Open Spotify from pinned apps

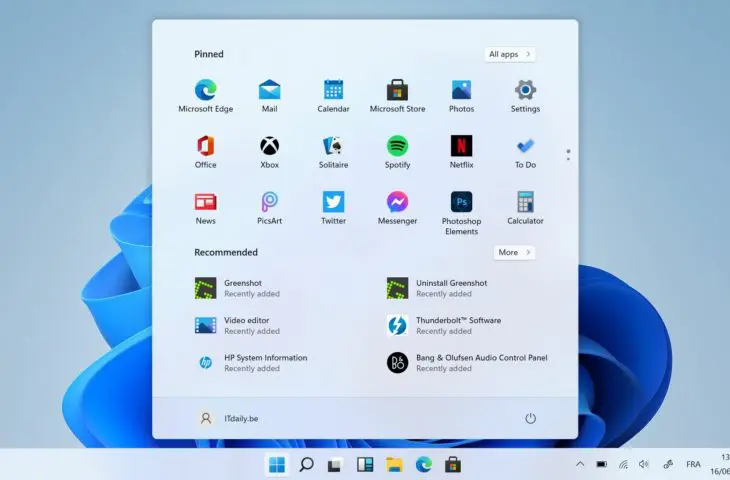pyautogui.click(x=397, y=152)
